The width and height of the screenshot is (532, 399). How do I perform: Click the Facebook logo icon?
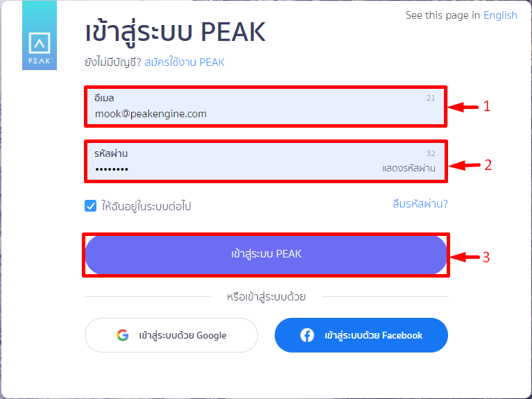307,335
